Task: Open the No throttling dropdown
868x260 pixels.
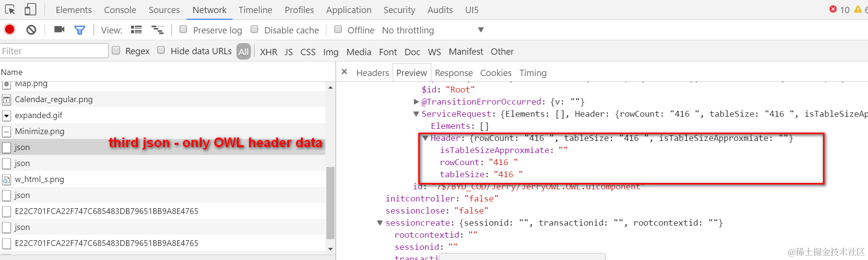Action: 433,30
